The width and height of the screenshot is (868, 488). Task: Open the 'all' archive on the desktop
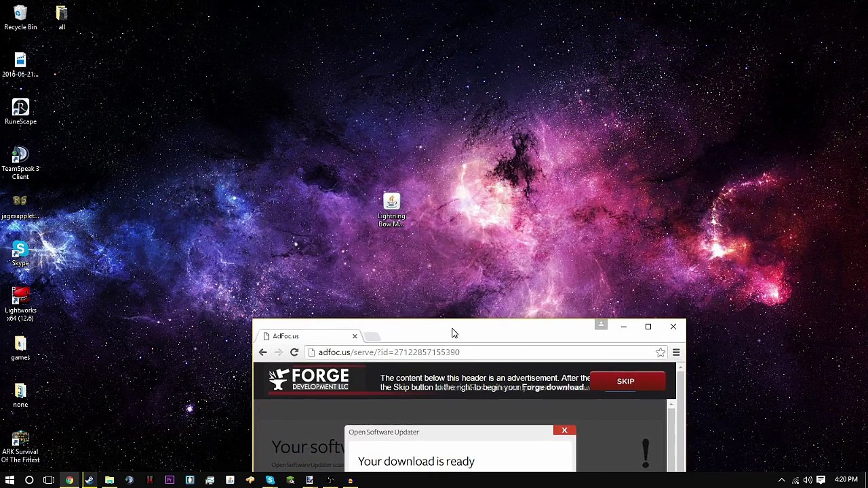point(62,18)
